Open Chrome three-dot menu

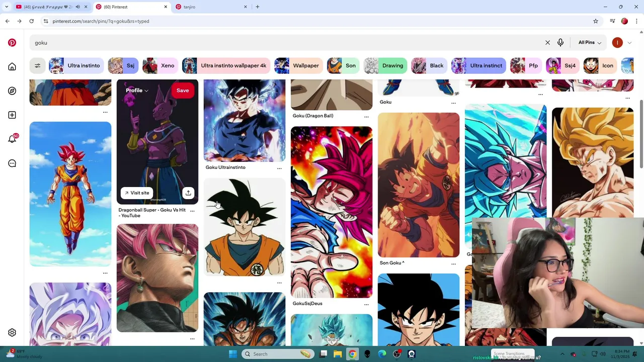point(636,21)
